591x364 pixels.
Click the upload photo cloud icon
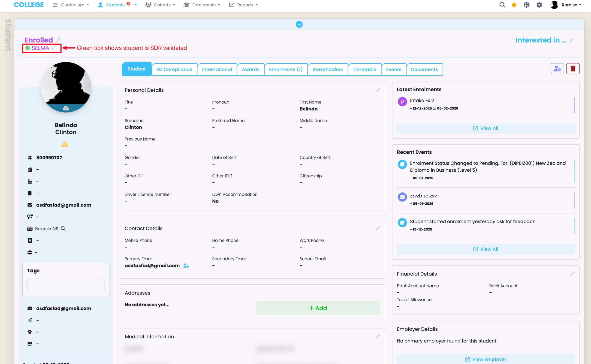click(66, 108)
